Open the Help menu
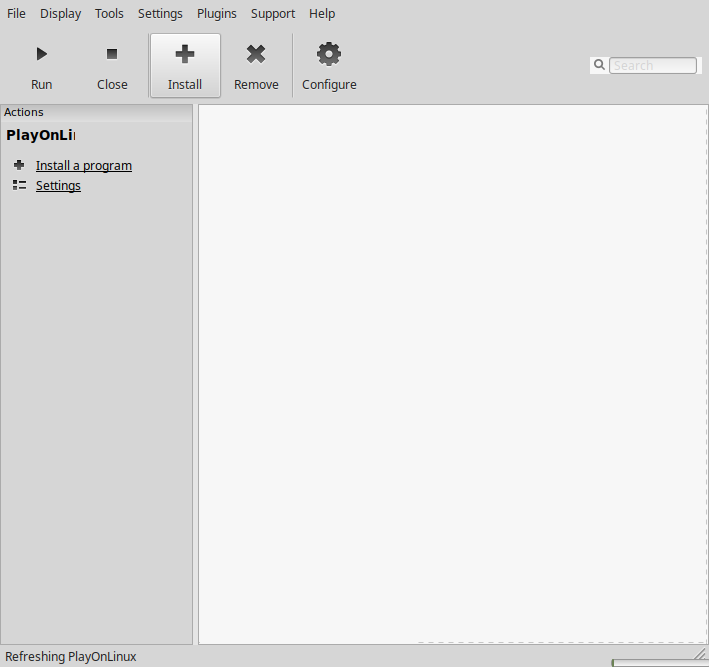Image resolution: width=709 pixels, height=667 pixels. [x=322, y=14]
